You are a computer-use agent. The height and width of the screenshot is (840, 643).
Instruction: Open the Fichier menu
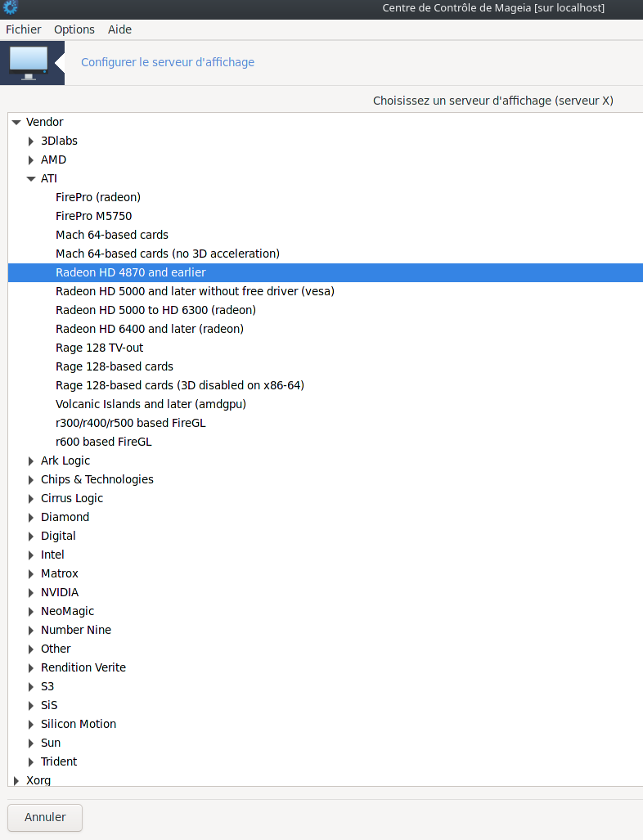[23, 29]
